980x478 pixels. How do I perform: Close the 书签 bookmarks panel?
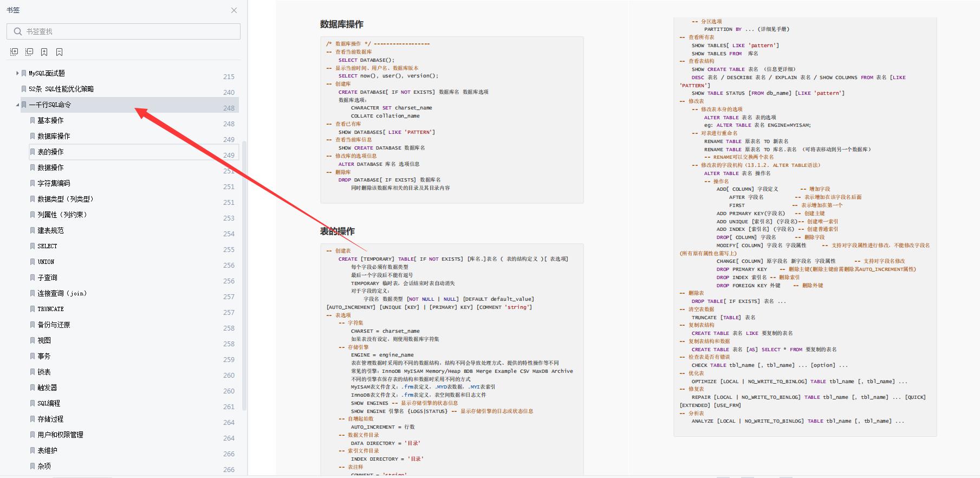[x=234, y=10]
